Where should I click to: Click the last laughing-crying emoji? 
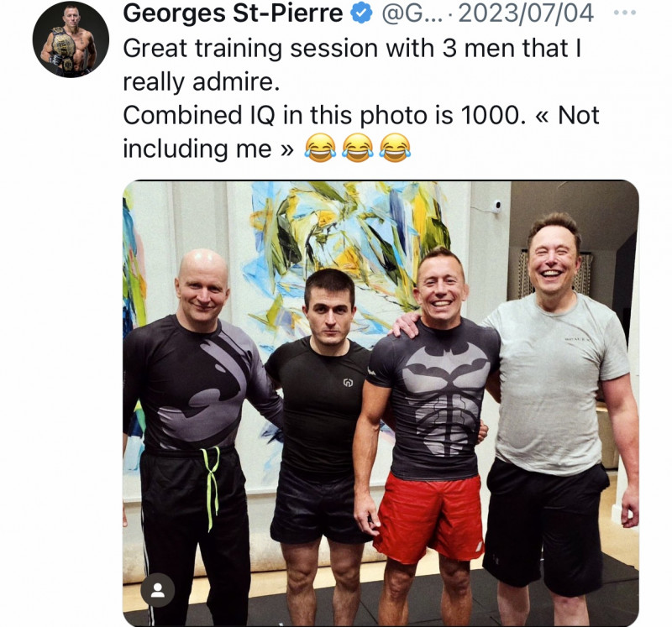pyautogui.click(x=396, y=148)
